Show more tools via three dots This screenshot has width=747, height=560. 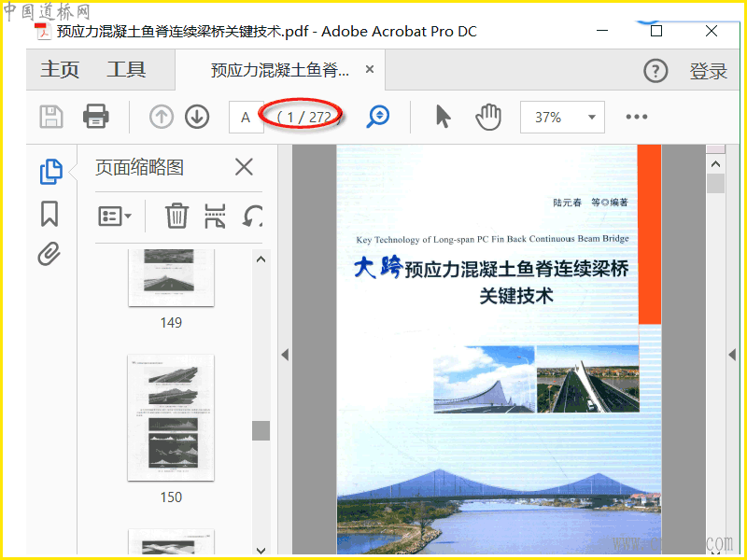[x=637, y=117]
